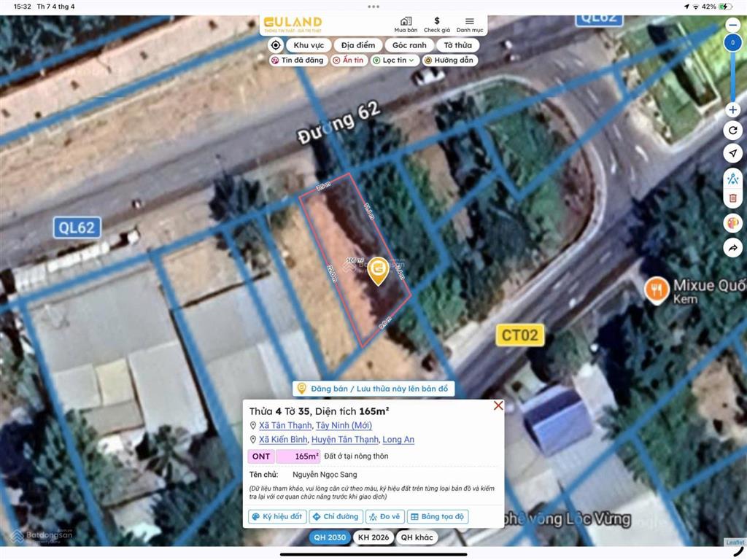This screenshot has width=747, height=560.
Task: Tap the navigation arrow location icon
Action: (x=732, y=153)
